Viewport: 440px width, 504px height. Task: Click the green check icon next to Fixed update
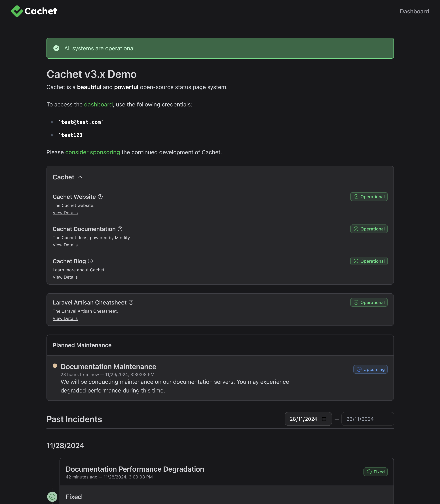coord(52,497)
